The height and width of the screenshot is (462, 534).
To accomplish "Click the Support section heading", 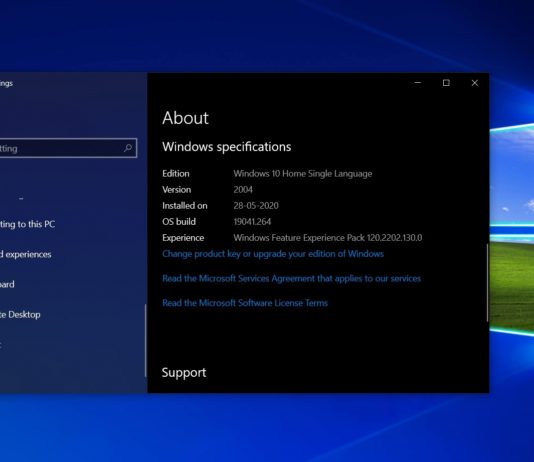I will point(184,372).
